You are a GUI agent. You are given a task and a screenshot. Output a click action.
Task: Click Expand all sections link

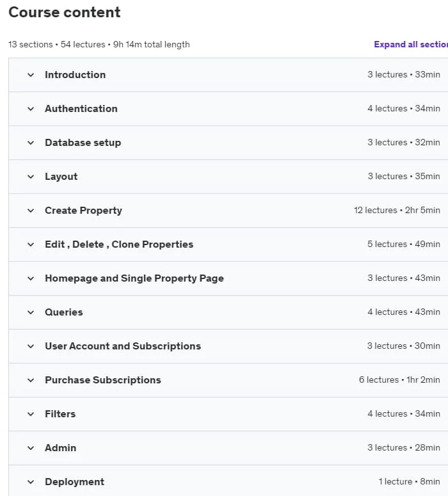pyautogui.click(x=411, y=44)
